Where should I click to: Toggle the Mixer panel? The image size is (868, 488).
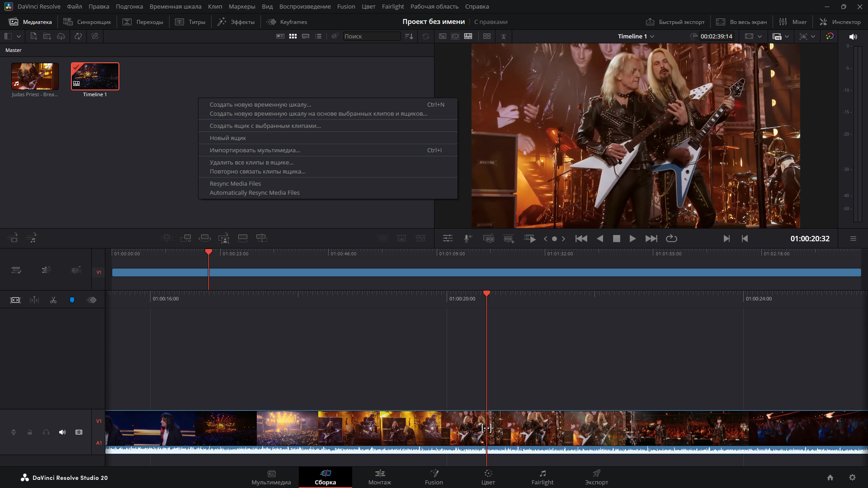[x=793, y=22]
